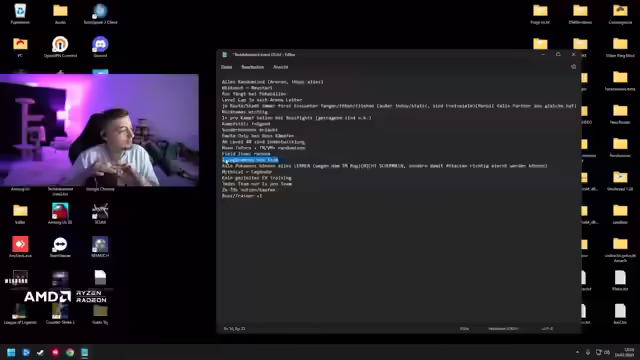Click the highlighted selected line in Editor
Screen dimensions: 640x360
pos(250,160)
